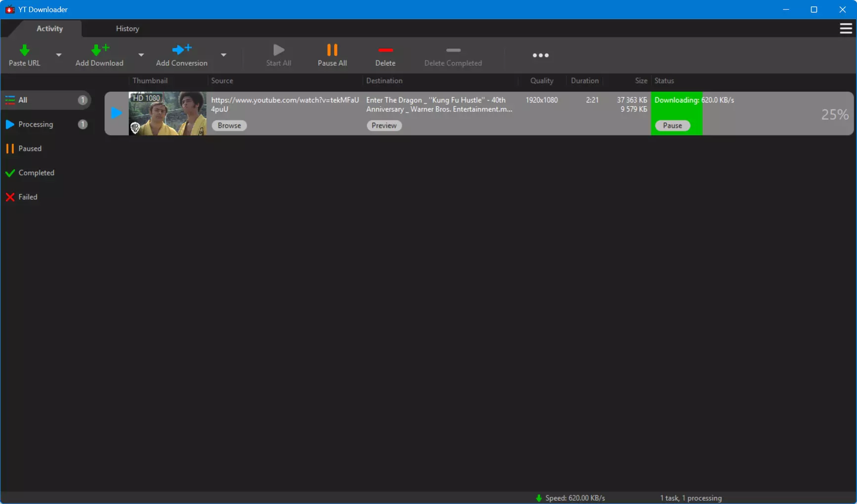The height and width of the screenshot is (504, 857).
Task: Open the Paste URL dropdown arrow
Action: click(x=59, y=55)
